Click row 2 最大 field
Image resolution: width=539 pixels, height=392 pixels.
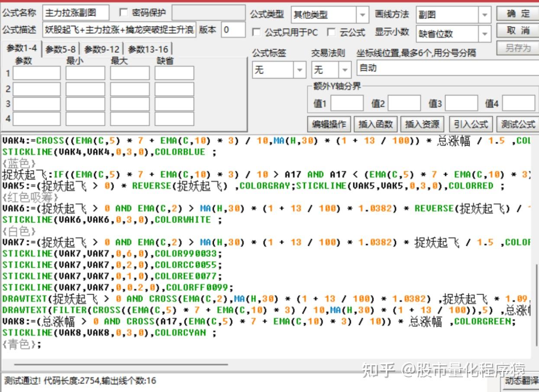pyautogui.click(x=129, y=89)
